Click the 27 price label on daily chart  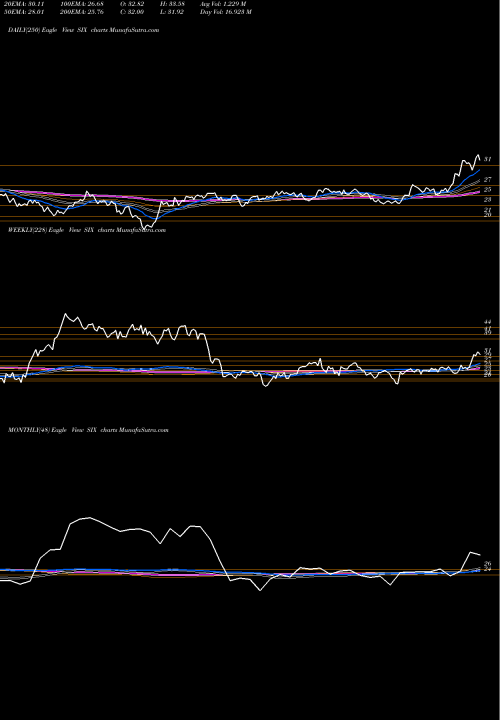coord(488,180)
